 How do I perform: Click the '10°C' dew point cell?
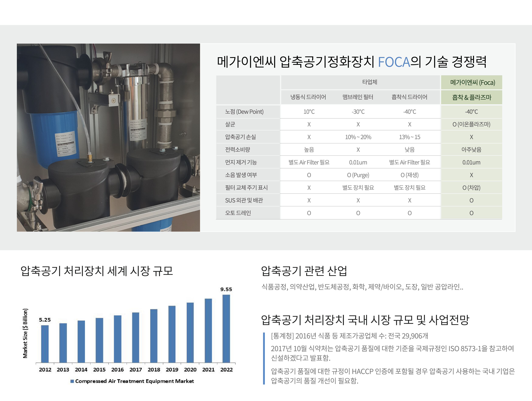tap(309, 112)
